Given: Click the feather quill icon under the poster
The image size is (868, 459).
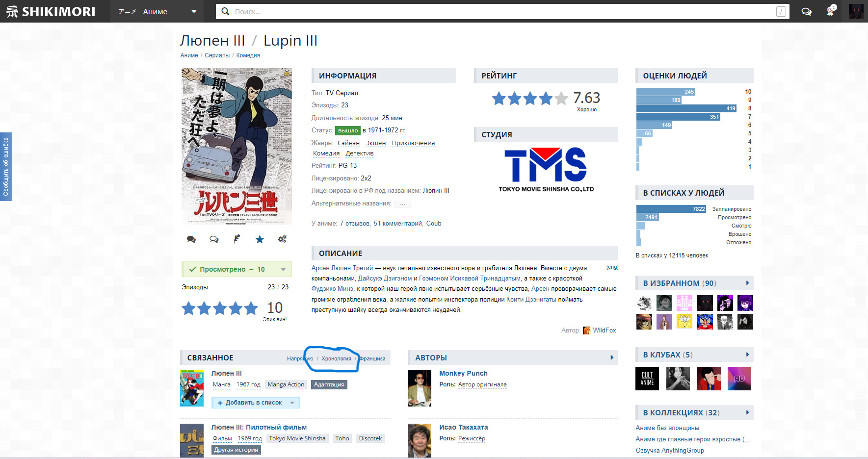Looking at the screenshot, I should pos(237,239).
